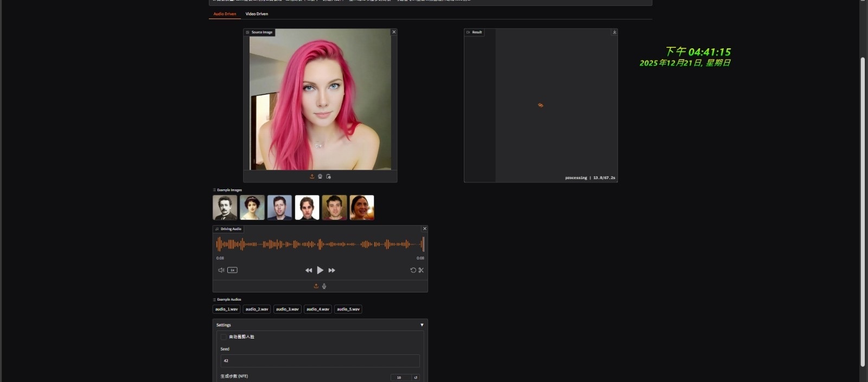
Task: Click inside the driving audio waveform
Action: [x=320, y=245]
